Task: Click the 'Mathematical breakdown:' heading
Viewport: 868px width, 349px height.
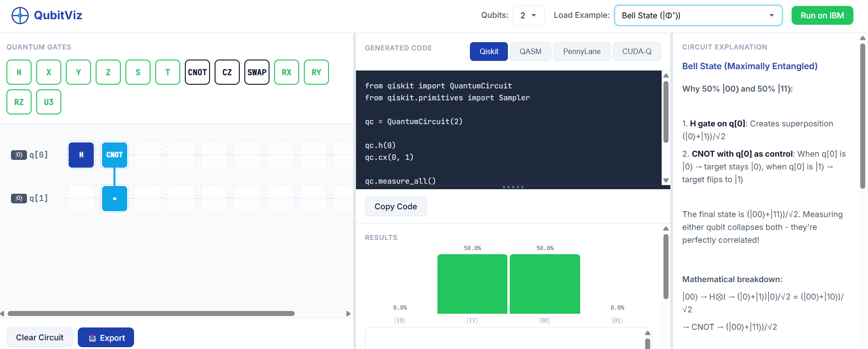Action: 732,279
